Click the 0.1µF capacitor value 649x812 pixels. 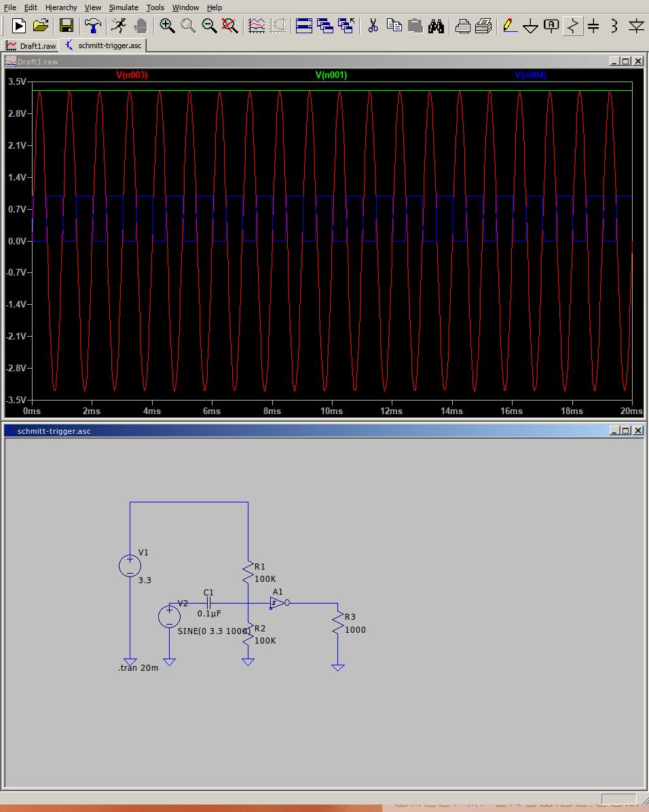(209, 614)
